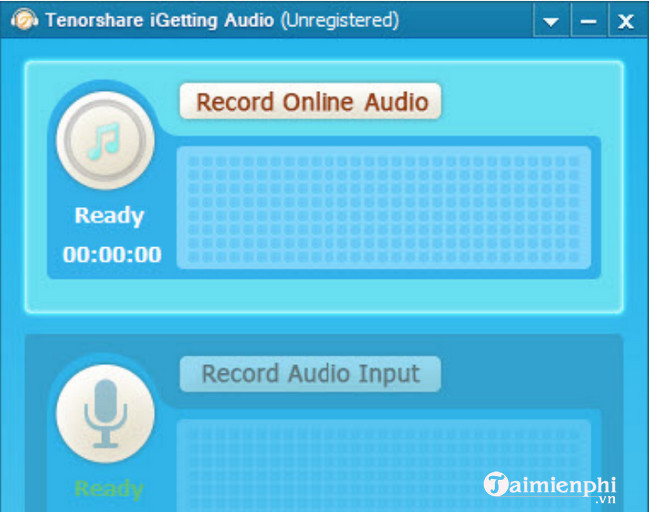Screen dimensions: 650x512
Task: Click the green Ready status under the microphone
Action: coord(109,489)
